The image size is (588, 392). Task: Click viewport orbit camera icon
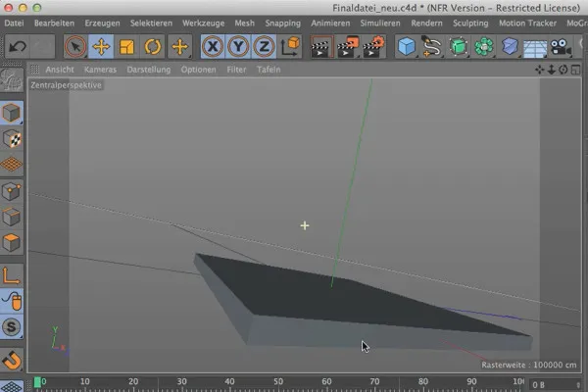pos(563,70)
